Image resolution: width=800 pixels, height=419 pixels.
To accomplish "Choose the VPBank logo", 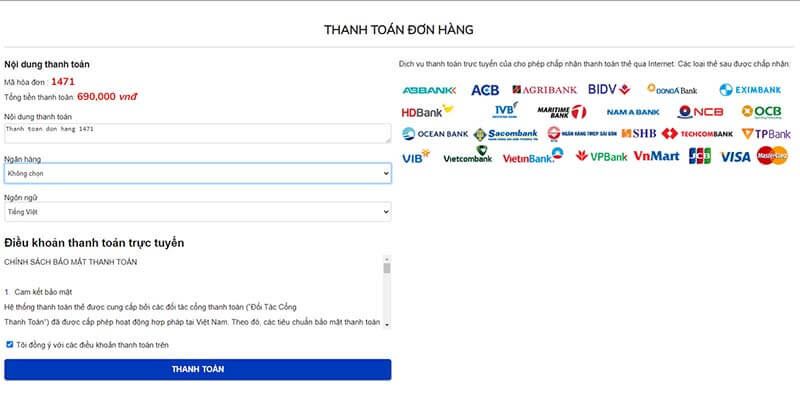I will [x=601, y=156].
